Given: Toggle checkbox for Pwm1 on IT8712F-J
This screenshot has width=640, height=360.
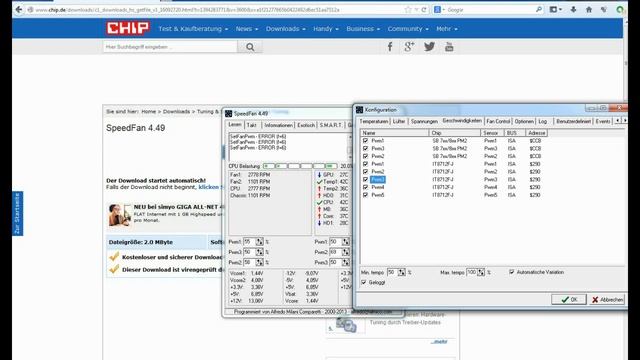Looking at the screenshot, I should click(x=365, y=164).
